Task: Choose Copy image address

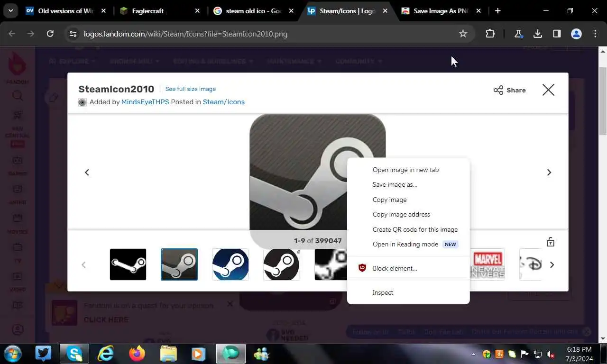Action: [408, 214]
